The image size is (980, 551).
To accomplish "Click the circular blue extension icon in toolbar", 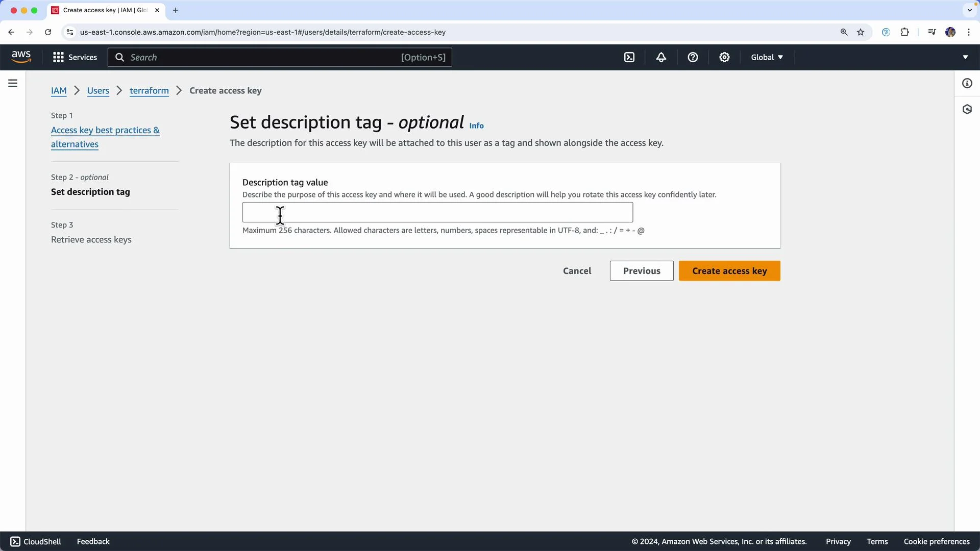I will pyautogui.click(x=886, y=32).
